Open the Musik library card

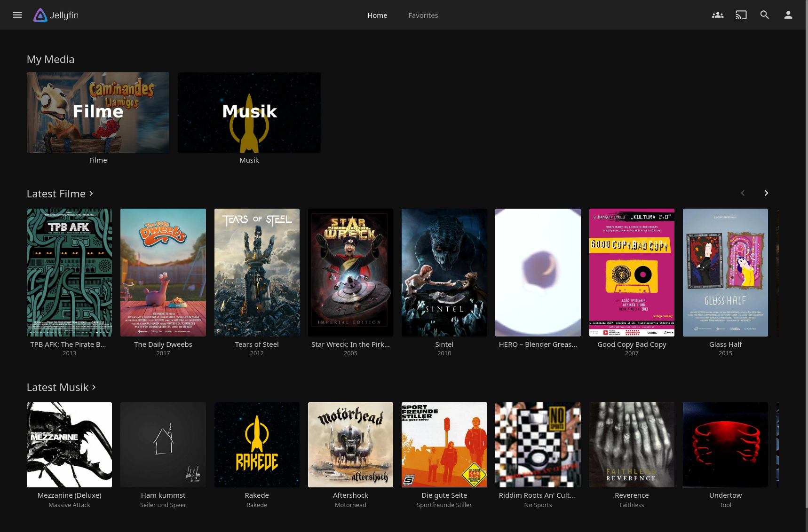tap(249, 112)
